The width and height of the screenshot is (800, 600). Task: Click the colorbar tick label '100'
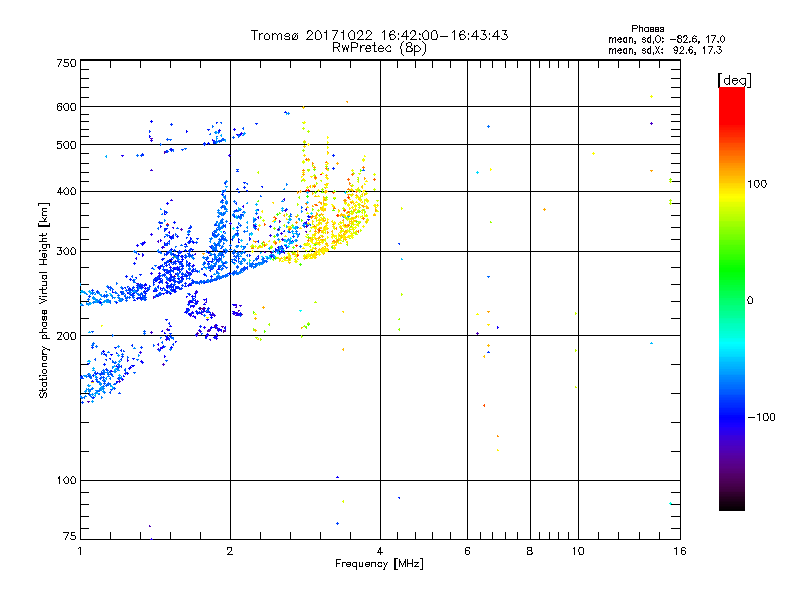[x=757, y=184]
